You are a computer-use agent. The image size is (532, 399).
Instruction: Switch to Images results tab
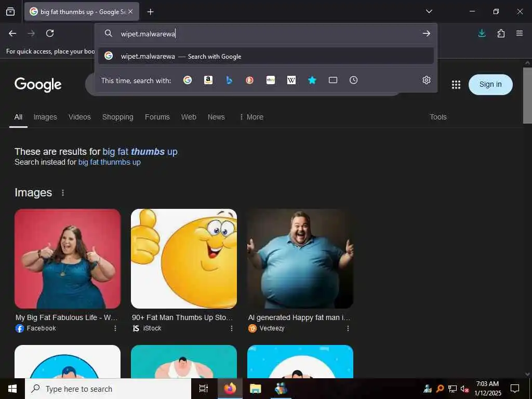point(45,117)
